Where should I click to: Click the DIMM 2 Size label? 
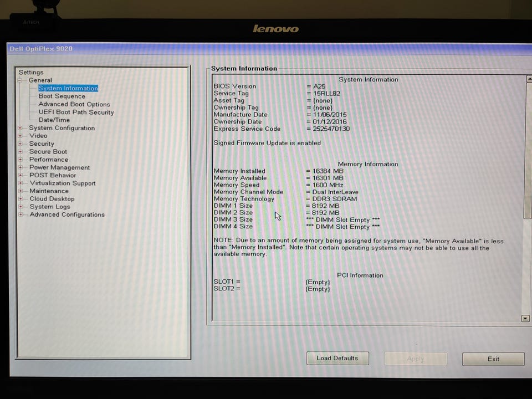233,213
